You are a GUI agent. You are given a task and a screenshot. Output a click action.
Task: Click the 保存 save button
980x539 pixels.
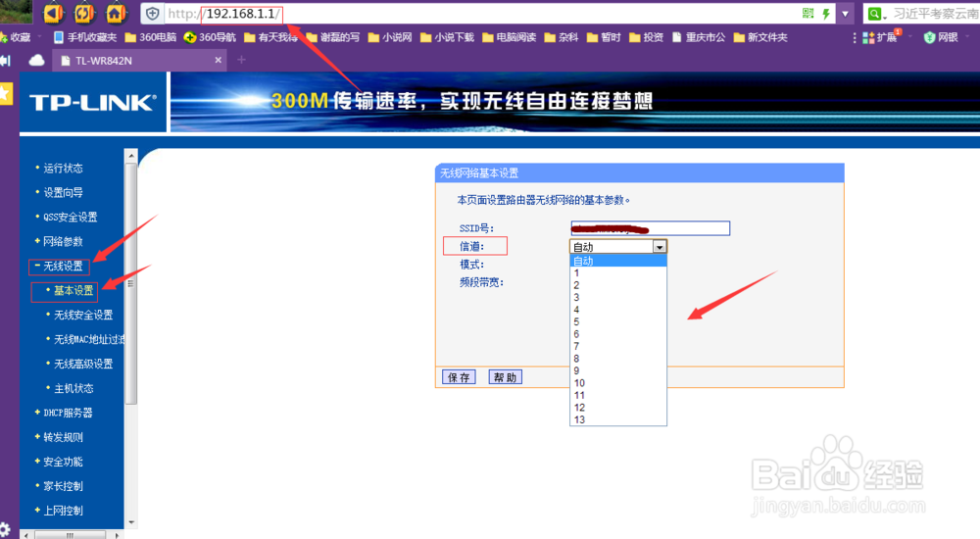459,377
